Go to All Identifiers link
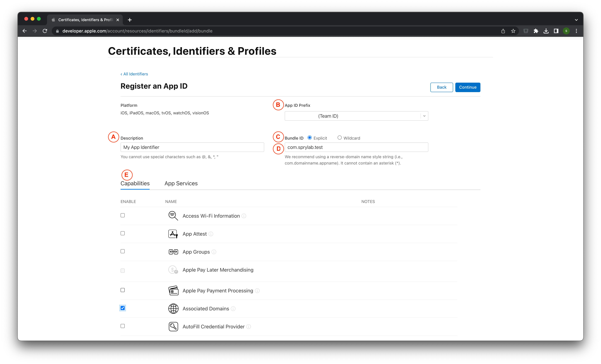This screenshot has height=364, width=601. coord(134,74)
